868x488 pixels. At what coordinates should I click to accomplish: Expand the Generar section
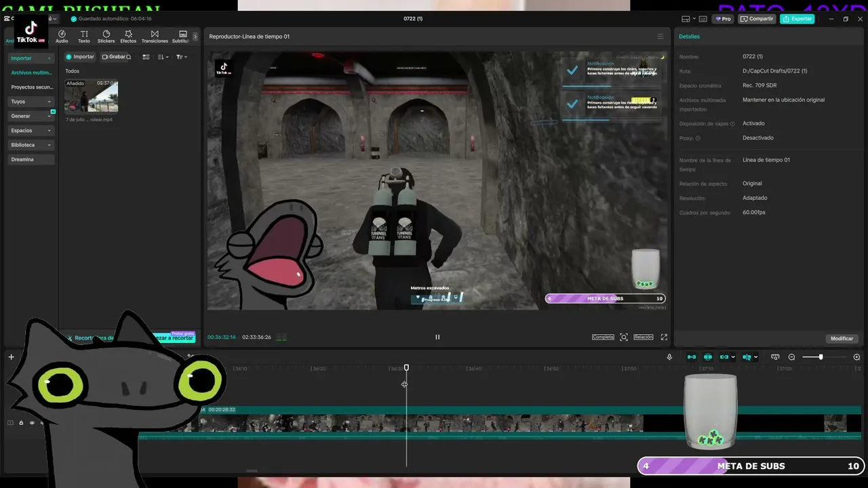coord(31,116)
